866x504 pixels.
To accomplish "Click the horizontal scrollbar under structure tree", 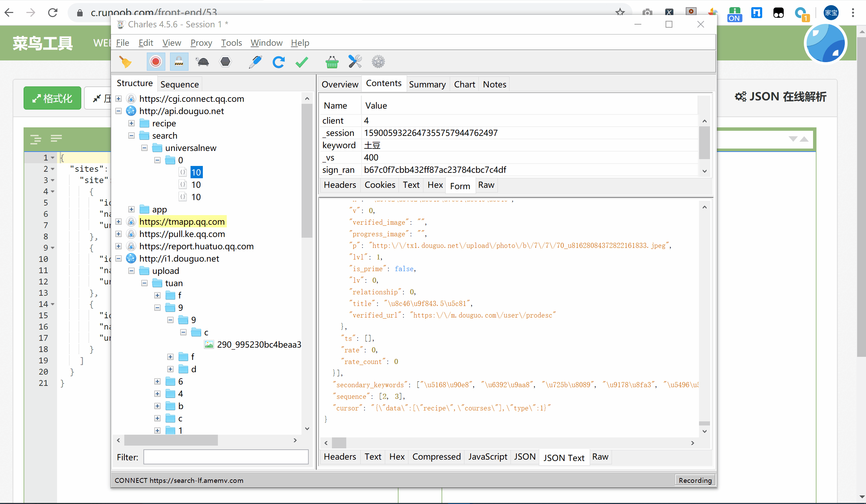I will (x=171, y=440).
